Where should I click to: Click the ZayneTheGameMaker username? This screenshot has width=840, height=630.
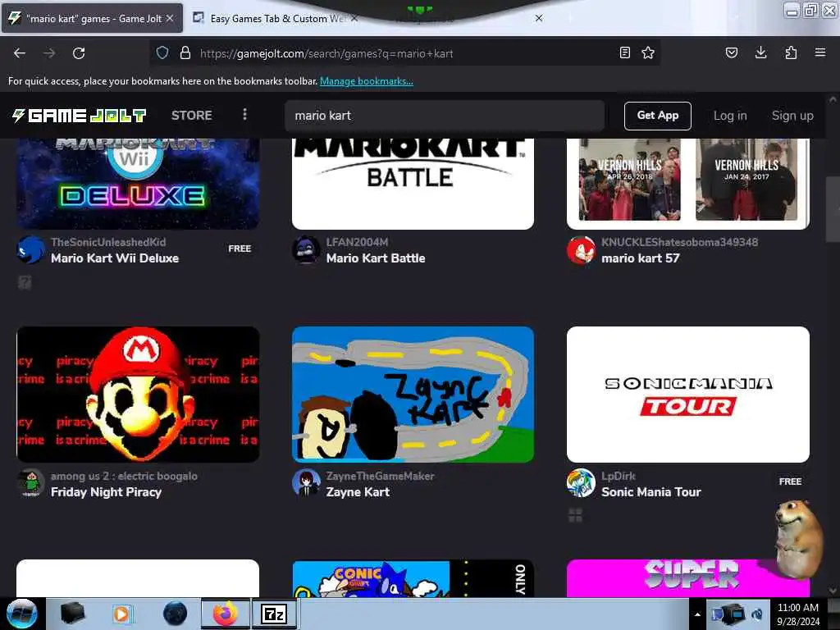380,476
